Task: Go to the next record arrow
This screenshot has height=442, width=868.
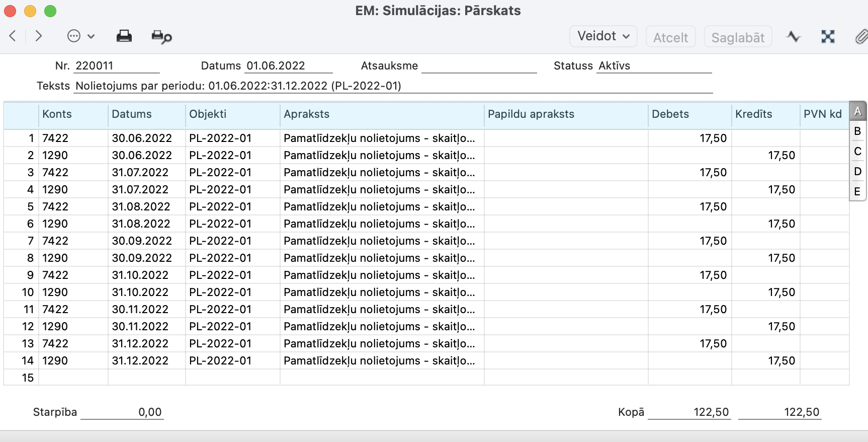Action: (x=39, y=36)
